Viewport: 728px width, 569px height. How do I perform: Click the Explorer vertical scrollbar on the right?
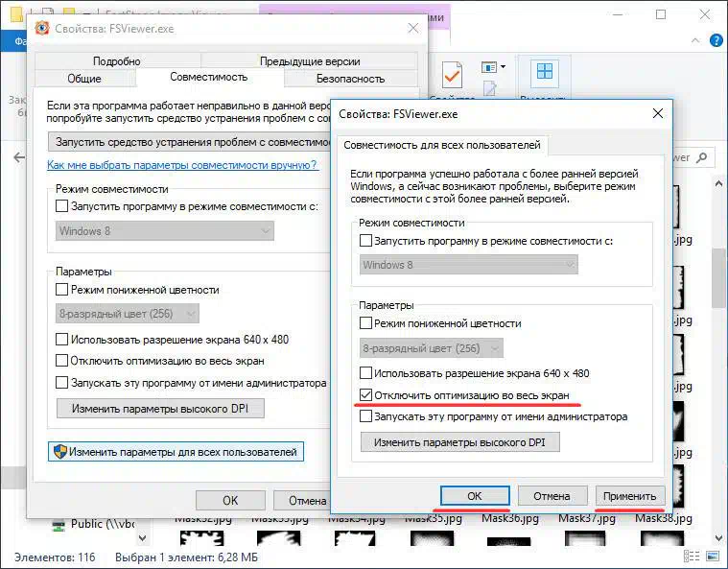coord(718,336)
